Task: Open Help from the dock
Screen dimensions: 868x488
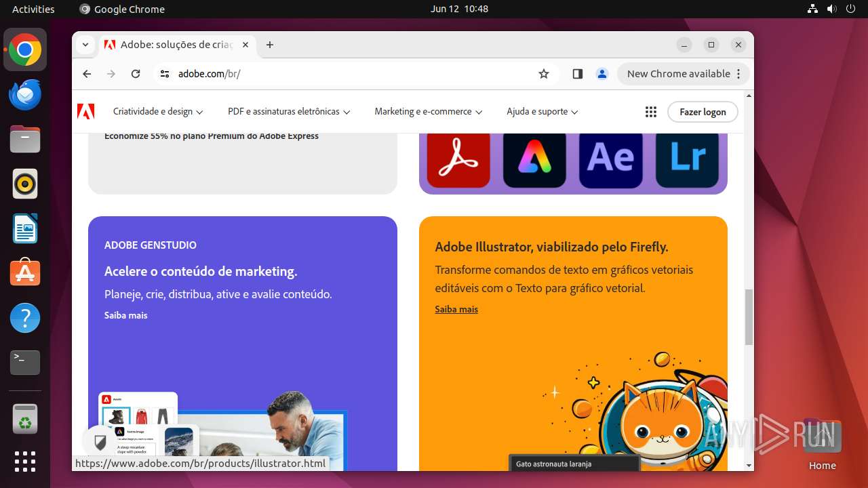Action: 25,318
